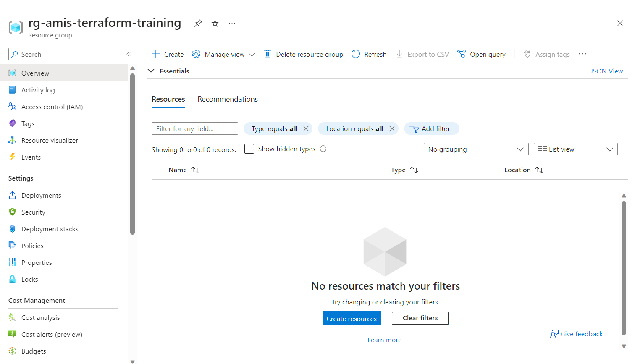Open Activity log in the sidebar
This screenshot has width=635, height=364.
38,90
